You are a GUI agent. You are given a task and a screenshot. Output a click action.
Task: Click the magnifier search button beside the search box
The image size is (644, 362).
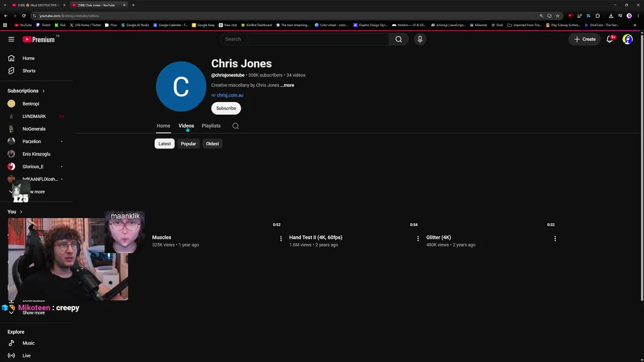click(398, 39)
